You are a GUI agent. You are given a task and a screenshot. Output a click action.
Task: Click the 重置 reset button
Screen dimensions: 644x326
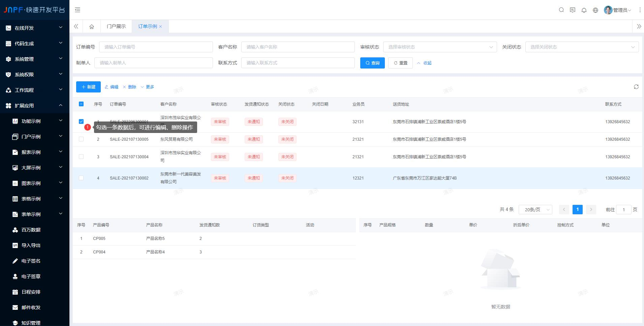click(x=400, y=63)
